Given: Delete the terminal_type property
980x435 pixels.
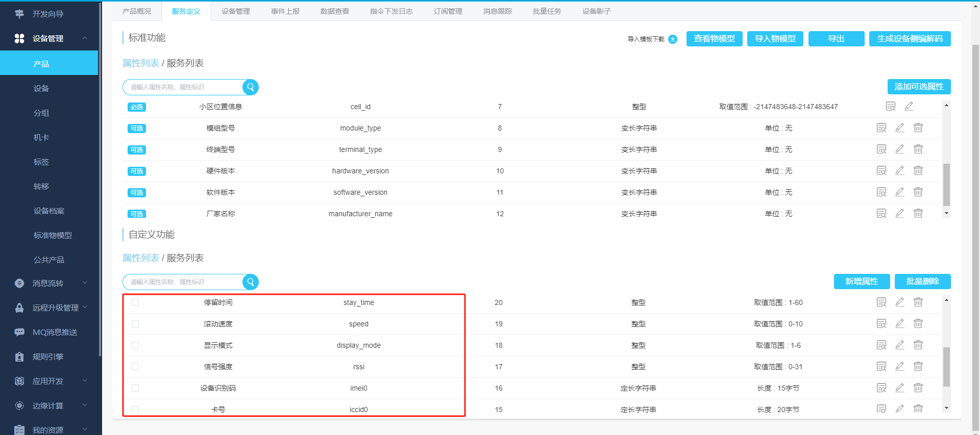Looking at the screenshot, I should (918, 149).
